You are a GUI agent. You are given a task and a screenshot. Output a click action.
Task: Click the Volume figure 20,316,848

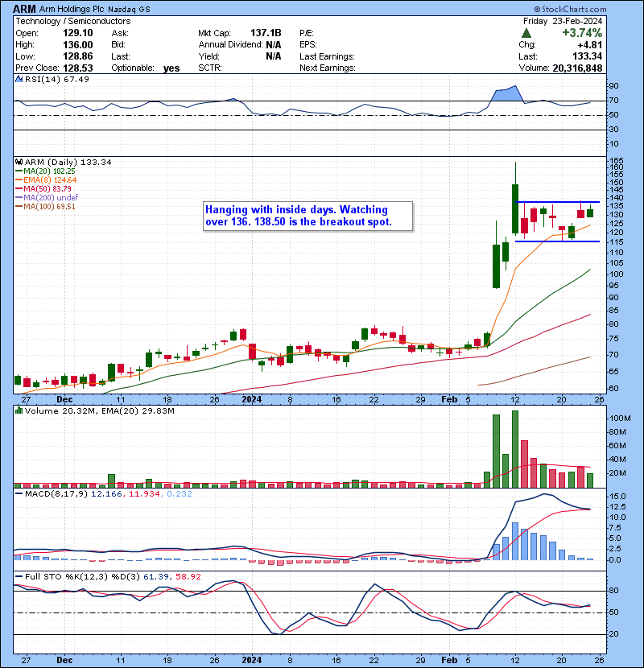pyautogui.click(x=577, y=68)
